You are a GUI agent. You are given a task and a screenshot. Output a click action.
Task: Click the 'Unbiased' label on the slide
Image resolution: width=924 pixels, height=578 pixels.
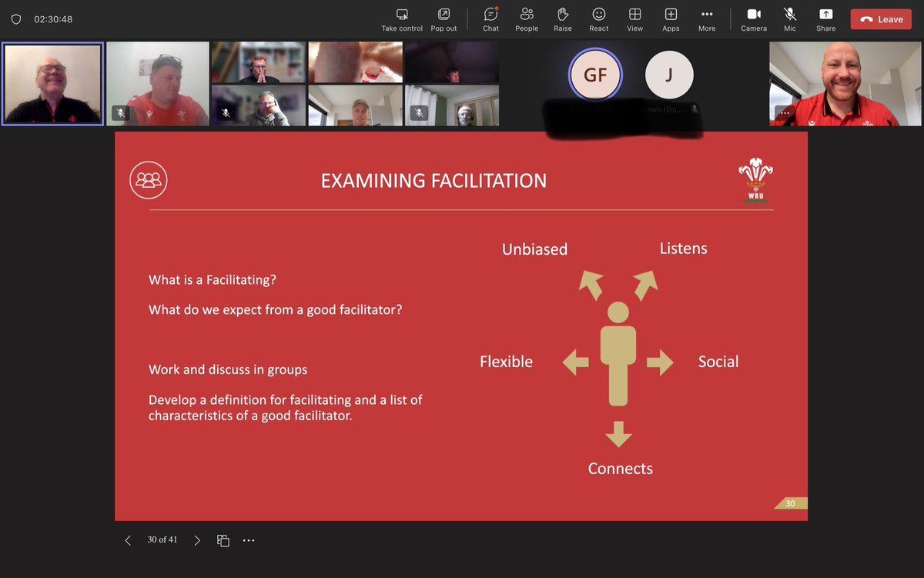(x=534, y=249)
